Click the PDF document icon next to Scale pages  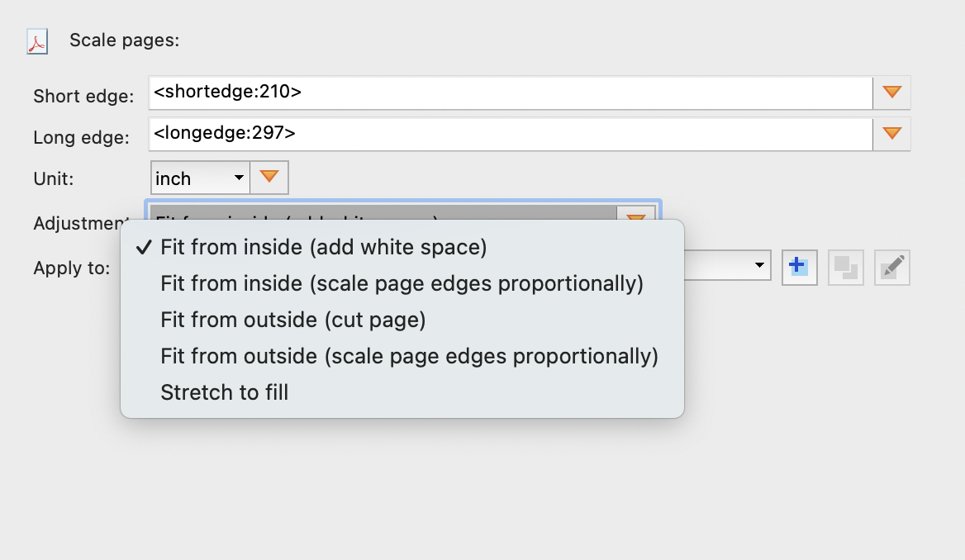[x=36, y=40]
